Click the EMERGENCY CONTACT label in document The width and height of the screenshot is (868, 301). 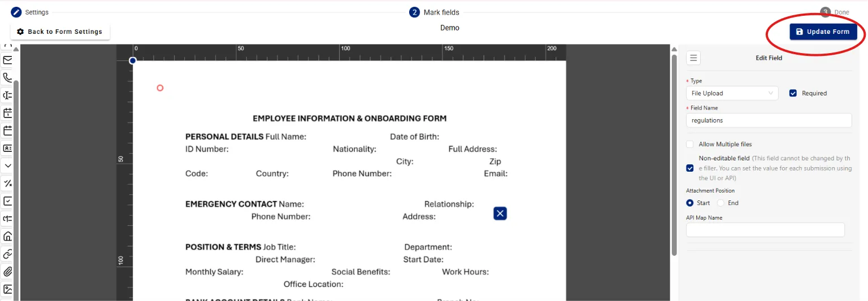point(231,204)
